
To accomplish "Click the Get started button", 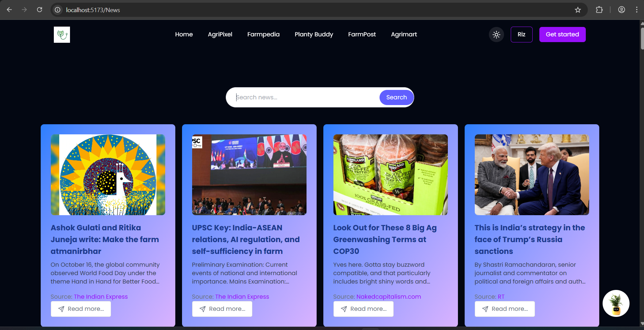I will coord(562,34).
